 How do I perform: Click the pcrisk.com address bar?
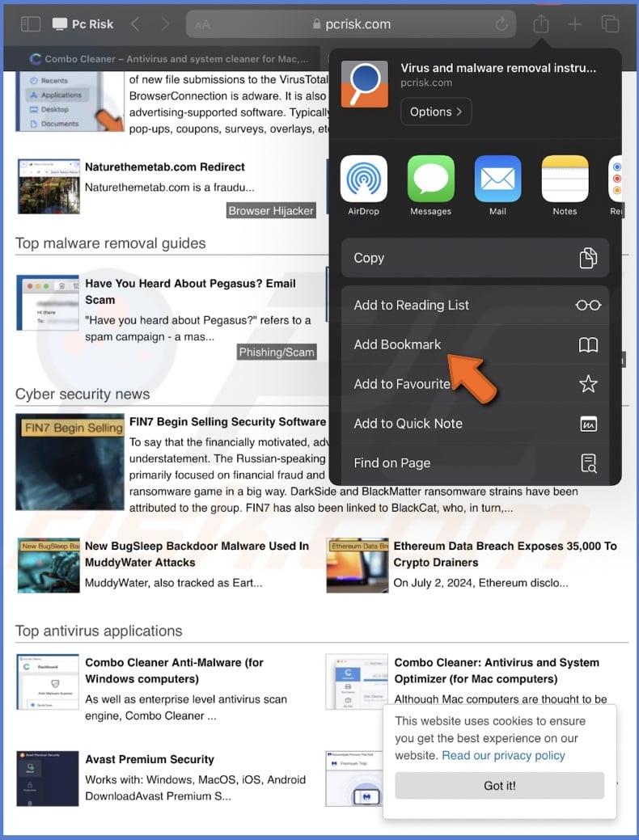pyautogui.click(x=351, y=24)
